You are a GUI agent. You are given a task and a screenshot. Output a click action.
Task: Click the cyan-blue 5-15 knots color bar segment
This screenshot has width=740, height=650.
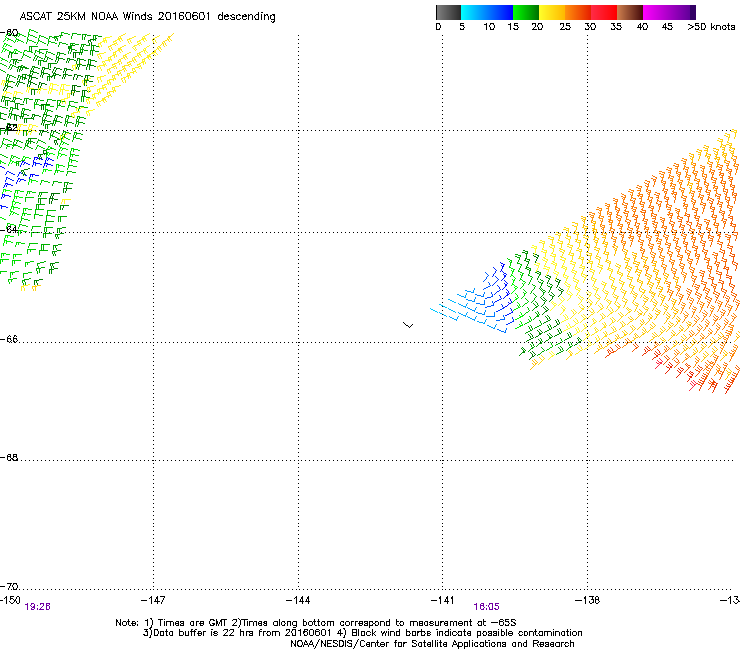(x=487, y=12)
